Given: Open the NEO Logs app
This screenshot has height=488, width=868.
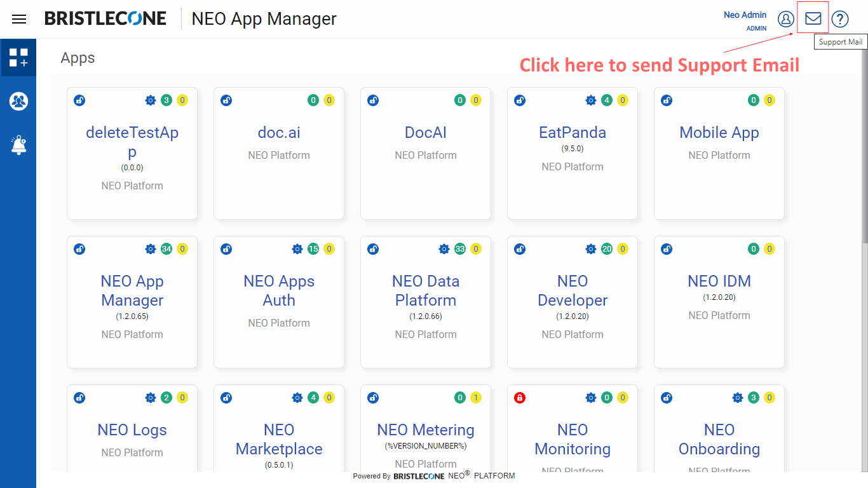Looking at the screenshot, I should 132,430.
